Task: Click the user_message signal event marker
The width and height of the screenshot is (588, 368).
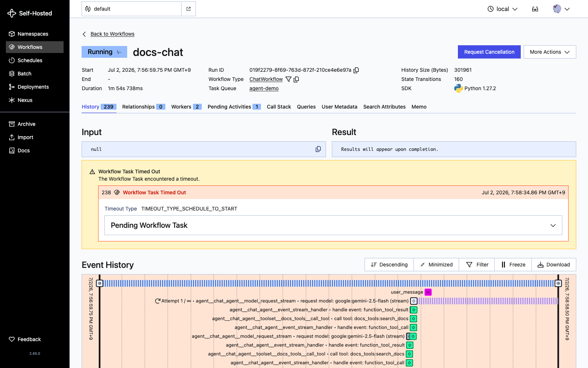Action: coord(428,292)
